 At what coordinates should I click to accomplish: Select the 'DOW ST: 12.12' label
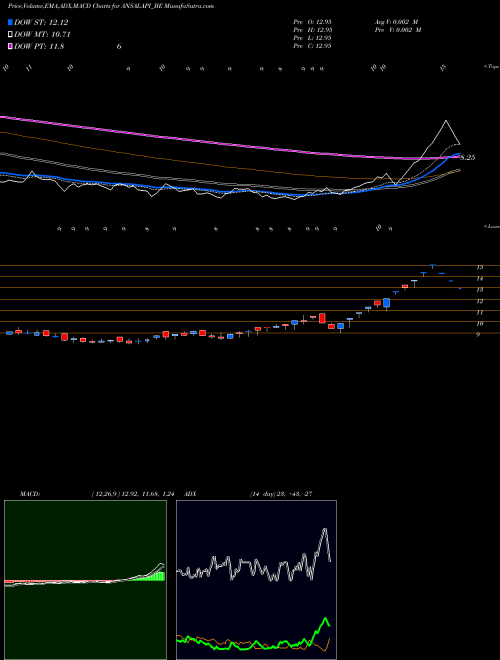click(41, 22)
